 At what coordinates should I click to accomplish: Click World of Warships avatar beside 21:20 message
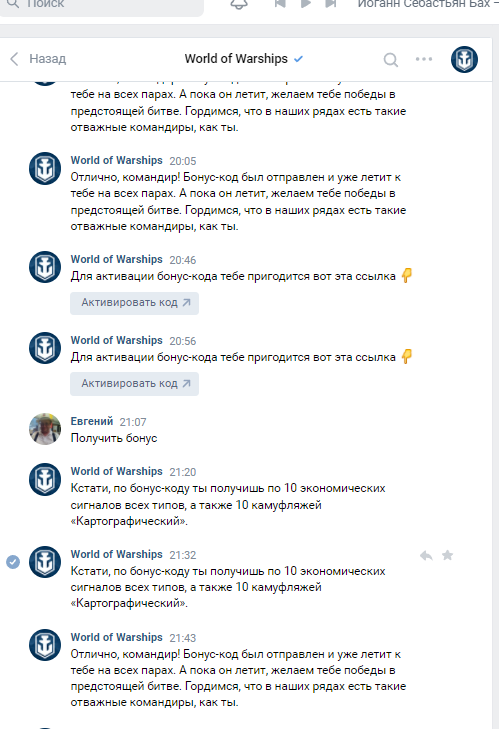pos(45,479)
